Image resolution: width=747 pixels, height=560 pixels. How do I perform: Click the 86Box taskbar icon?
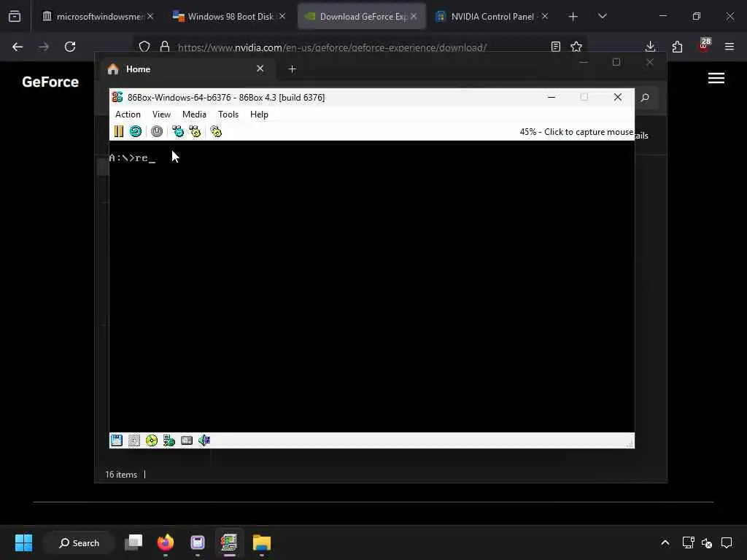(229, 542)
